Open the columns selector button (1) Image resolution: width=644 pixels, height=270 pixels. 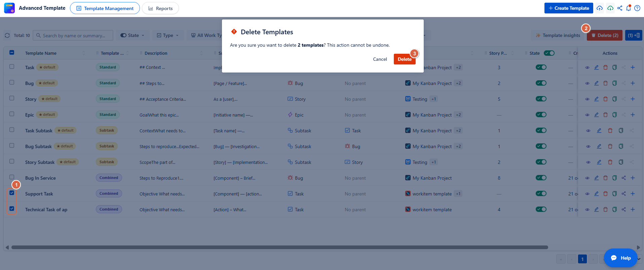point(634,35)
